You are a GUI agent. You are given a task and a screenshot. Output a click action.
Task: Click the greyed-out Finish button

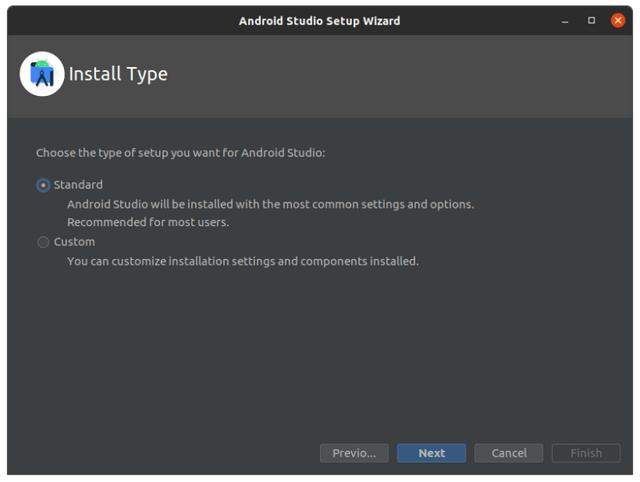pyautogui.click(x=586, y=453)
